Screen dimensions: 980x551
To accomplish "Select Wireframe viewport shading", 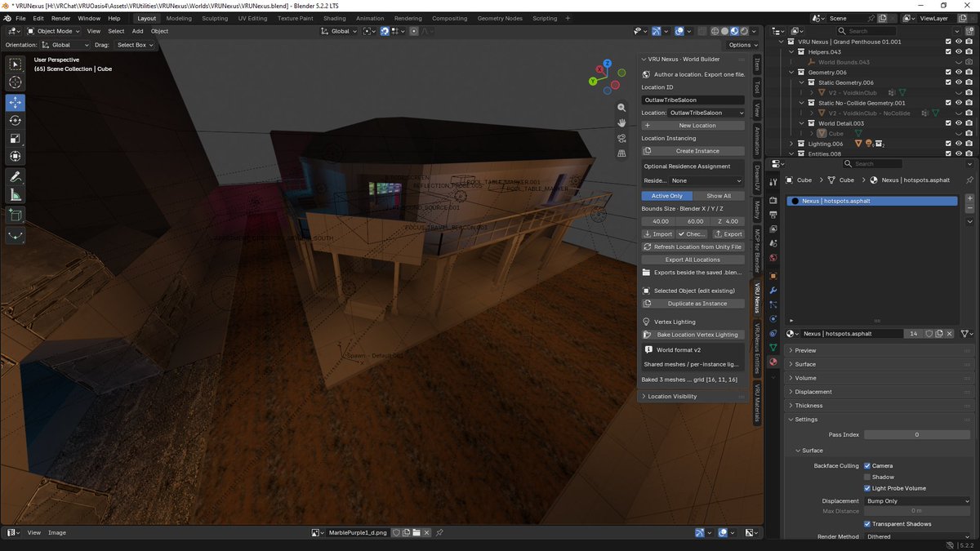I will 714,31.
